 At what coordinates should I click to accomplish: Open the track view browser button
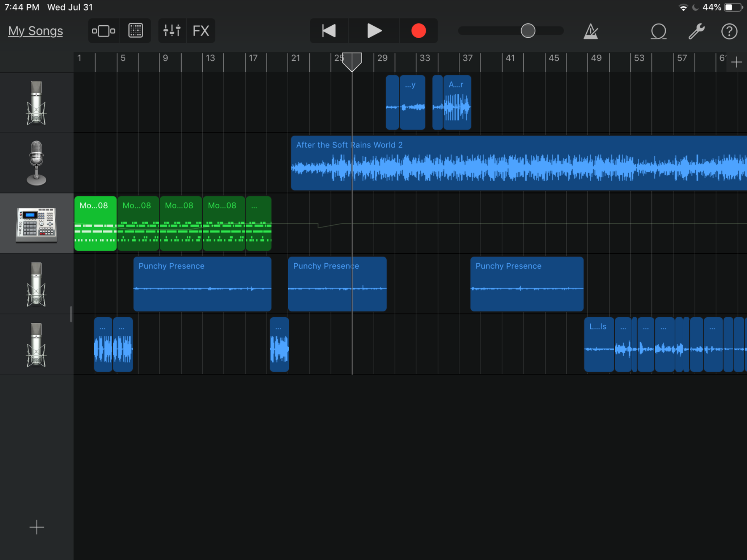[x=103, y=31]
